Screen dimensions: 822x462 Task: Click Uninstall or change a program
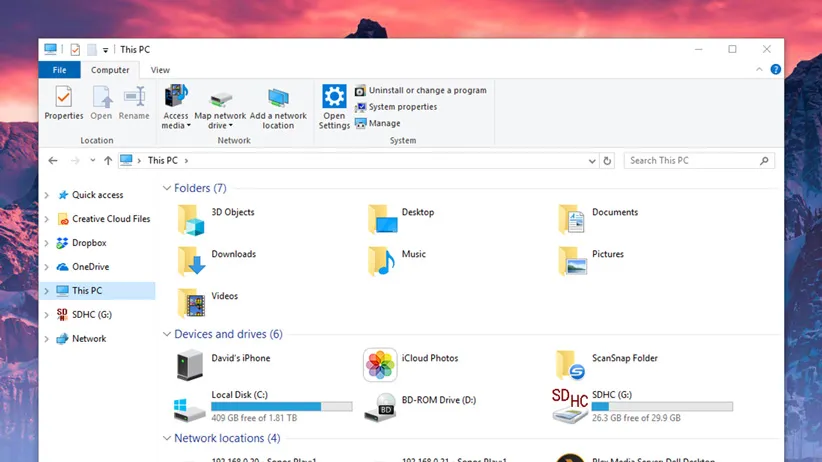click(x=427, y=90)
